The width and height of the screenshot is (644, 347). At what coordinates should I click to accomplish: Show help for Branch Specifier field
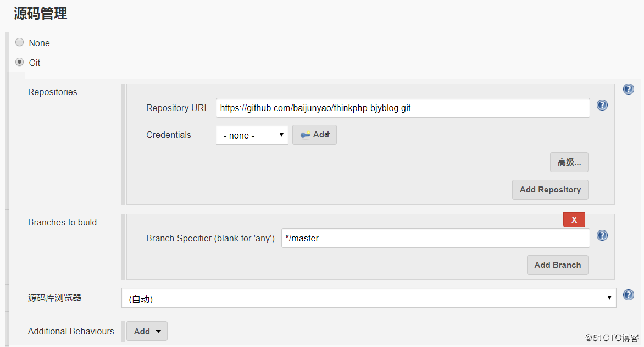[x=602, y=235]
